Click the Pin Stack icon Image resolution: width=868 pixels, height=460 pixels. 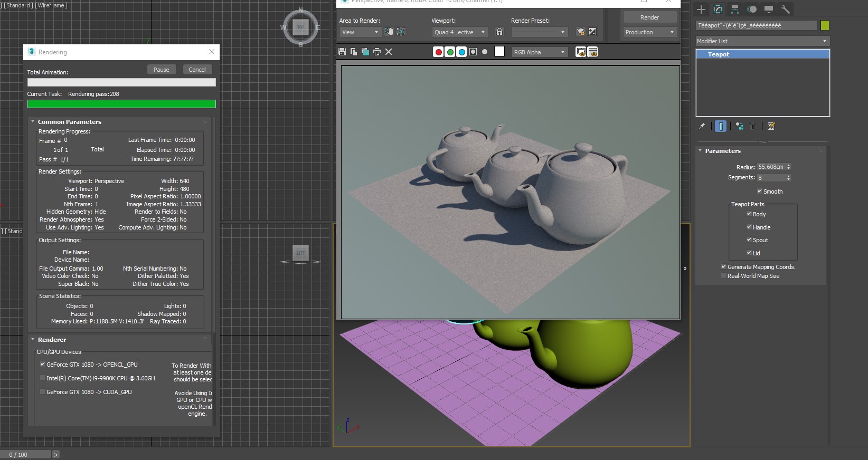[x=702, y=126]
